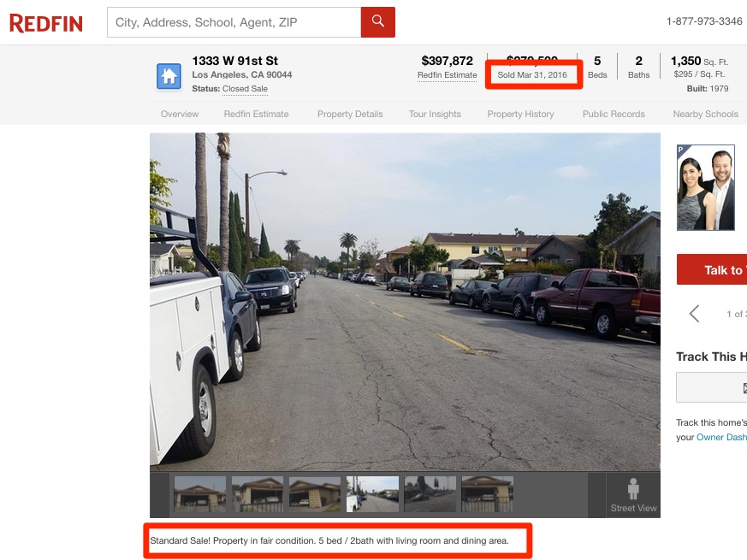The height and width of the screenshot is (560, 747).
Task: Open the Tour Insights tab
Action: click(x=435, y=114)
